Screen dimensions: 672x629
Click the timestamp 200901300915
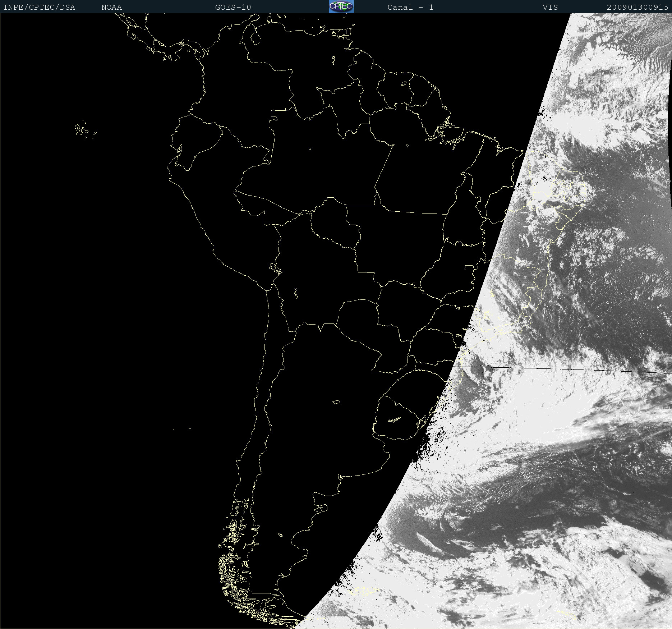pyautogui.click(x=637, y=7)
